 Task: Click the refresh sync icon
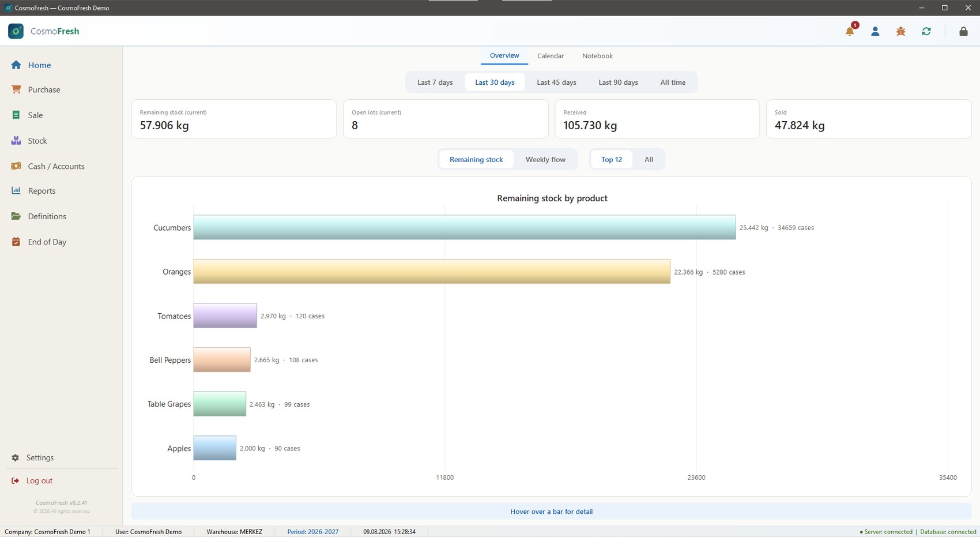pyautogui.click(x=926, y=31)
